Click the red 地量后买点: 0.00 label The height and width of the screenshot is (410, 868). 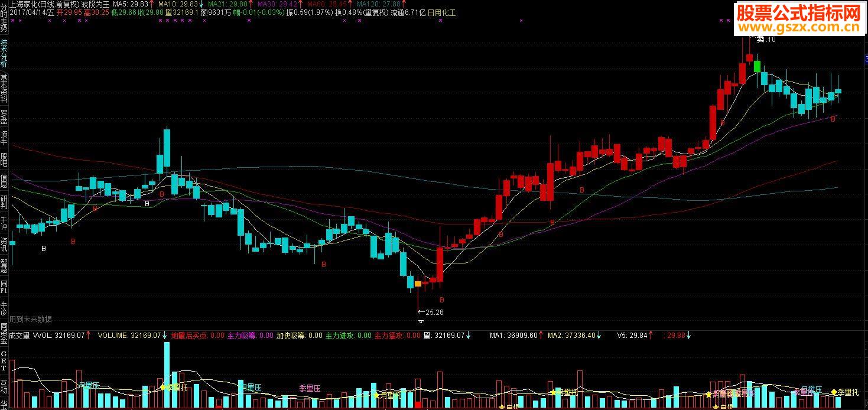coord(198,336)
